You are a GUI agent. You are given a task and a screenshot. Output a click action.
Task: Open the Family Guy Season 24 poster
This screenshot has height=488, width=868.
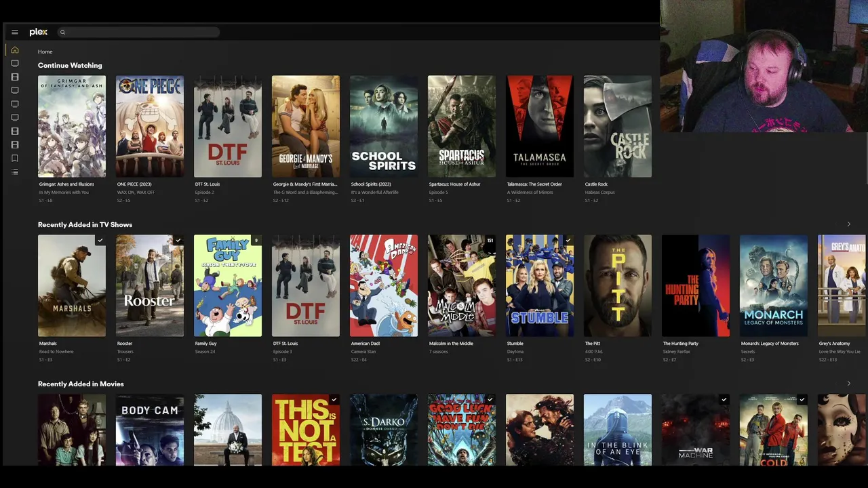tap(228, 285)
